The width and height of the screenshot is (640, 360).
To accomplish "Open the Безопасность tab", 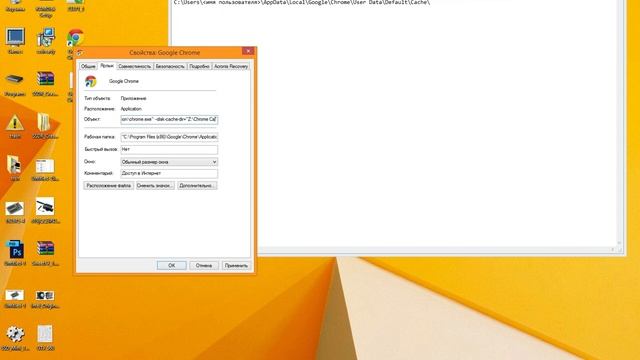I will tap(170, 66).
